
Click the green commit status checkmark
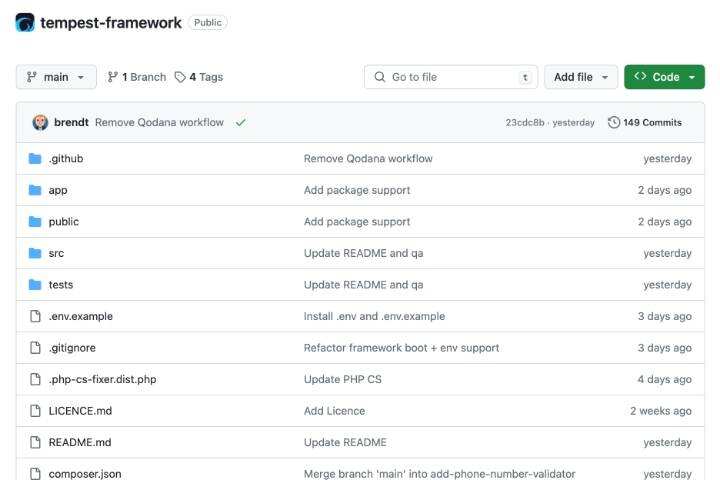coord(241,122)
